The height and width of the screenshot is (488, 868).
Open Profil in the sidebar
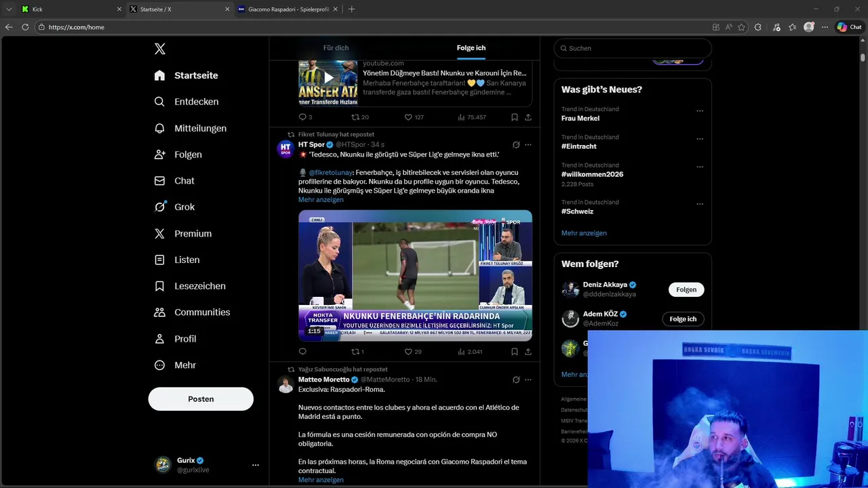coord(176,339)
